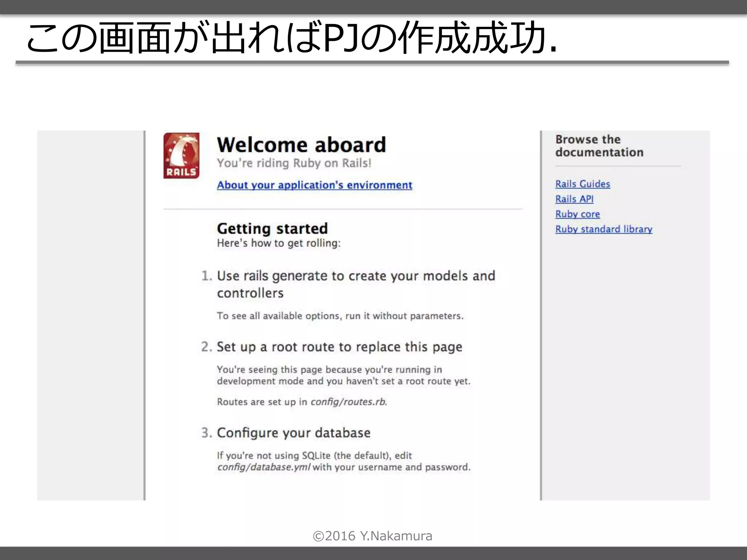Image resolution: width=747 pixels, height=560 pixels.
Task: Click the development mode explanation paragraph
Action: tap(343, 376)
